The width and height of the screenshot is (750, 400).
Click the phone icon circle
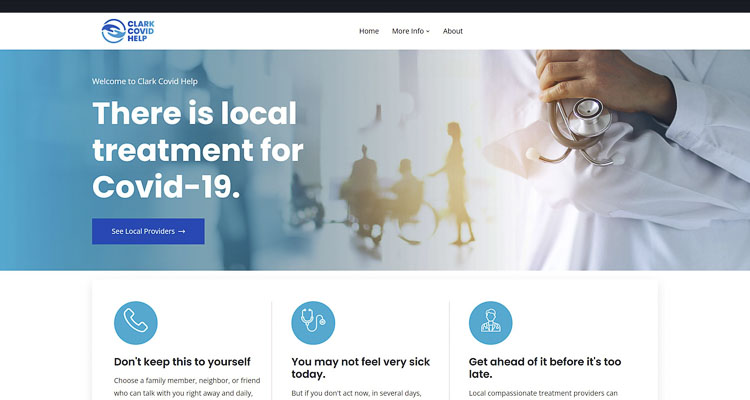coord(136,323)
